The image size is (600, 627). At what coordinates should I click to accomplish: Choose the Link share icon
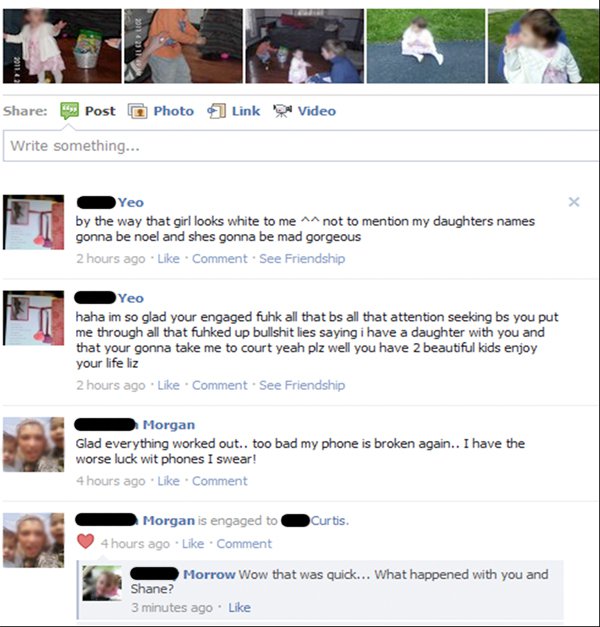pos(216,111)
